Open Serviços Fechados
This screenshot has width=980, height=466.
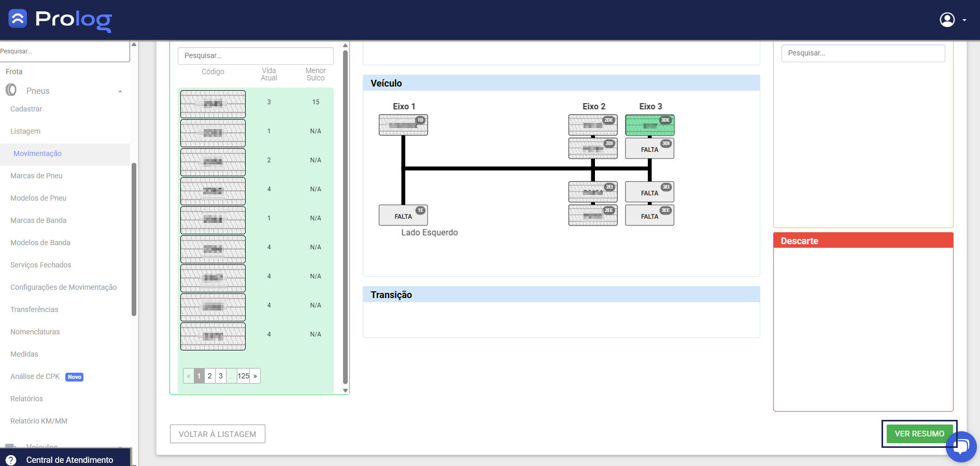pyautogui.click(x=41, y=265)
